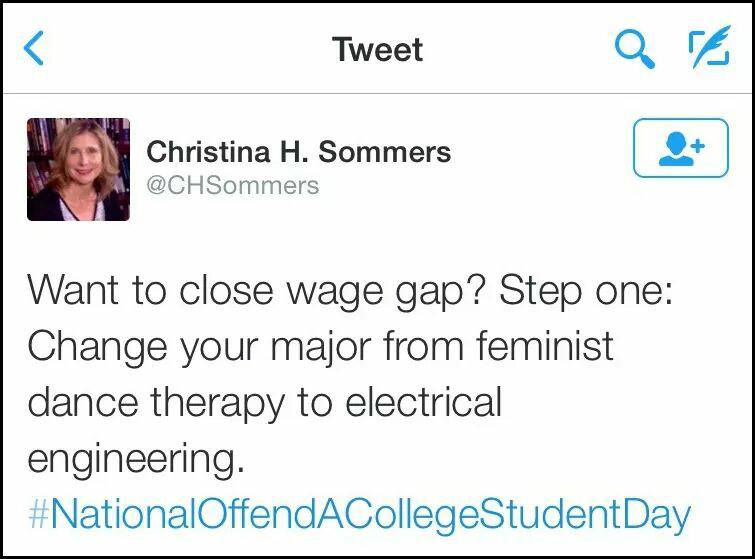
Task: Click the person silhouette in follow button
Action: pyautogui.click(x=676, y=149)
